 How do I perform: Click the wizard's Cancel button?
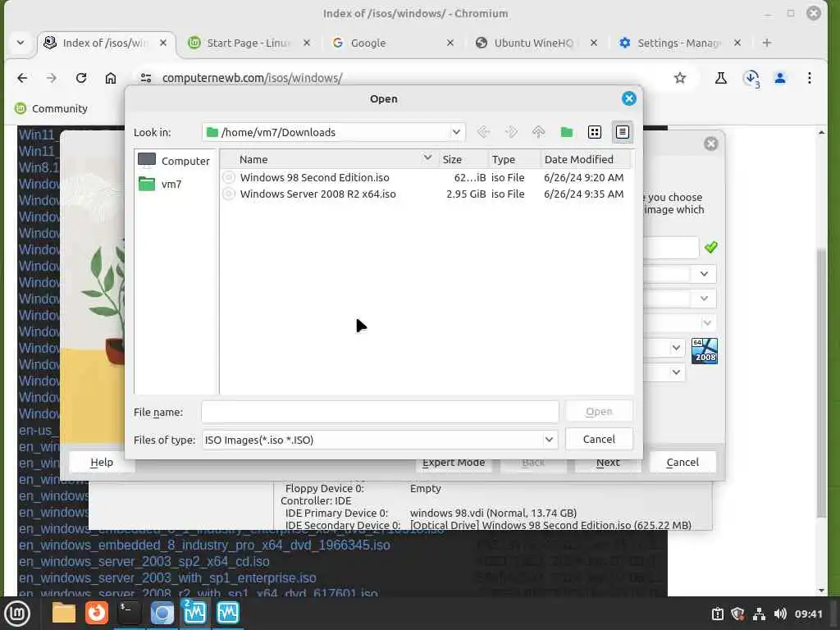pyautogui.click(x=682, y=462)
